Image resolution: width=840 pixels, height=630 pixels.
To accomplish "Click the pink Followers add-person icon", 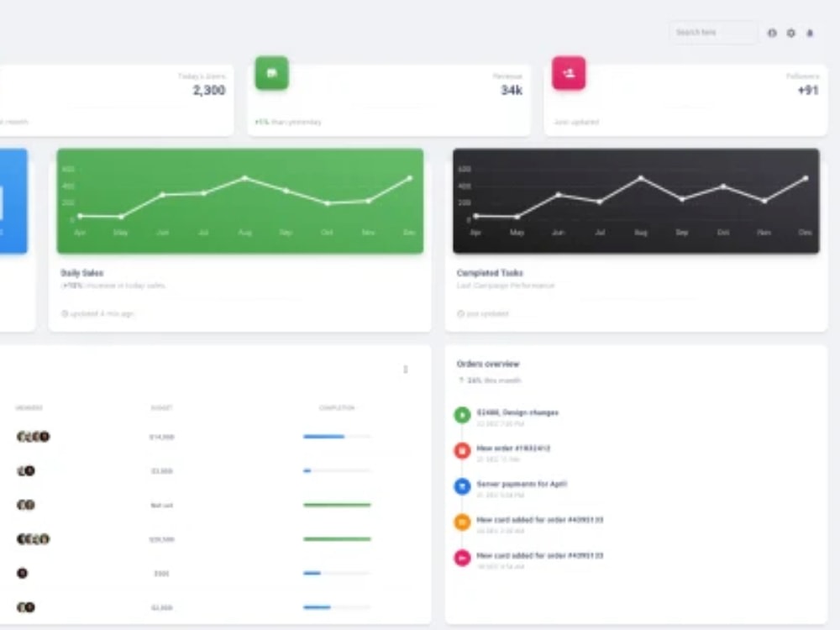I will coord(569,73).
